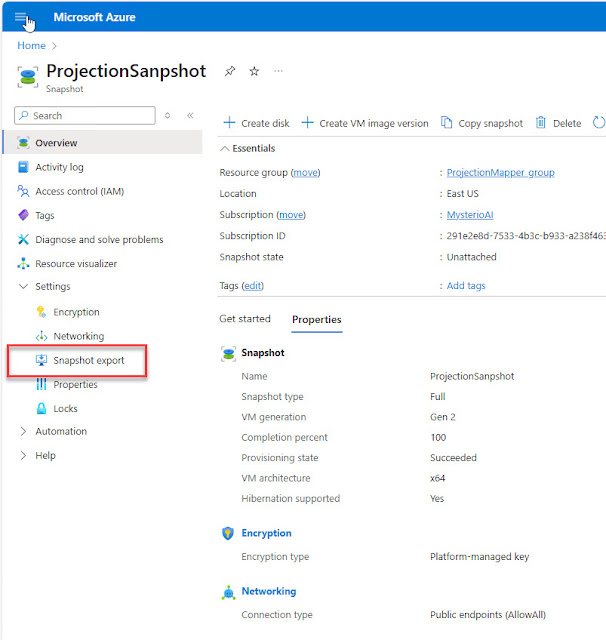Collapse the sidebar with double chevron
Screen dimensions: 606x640
point(190,116)
